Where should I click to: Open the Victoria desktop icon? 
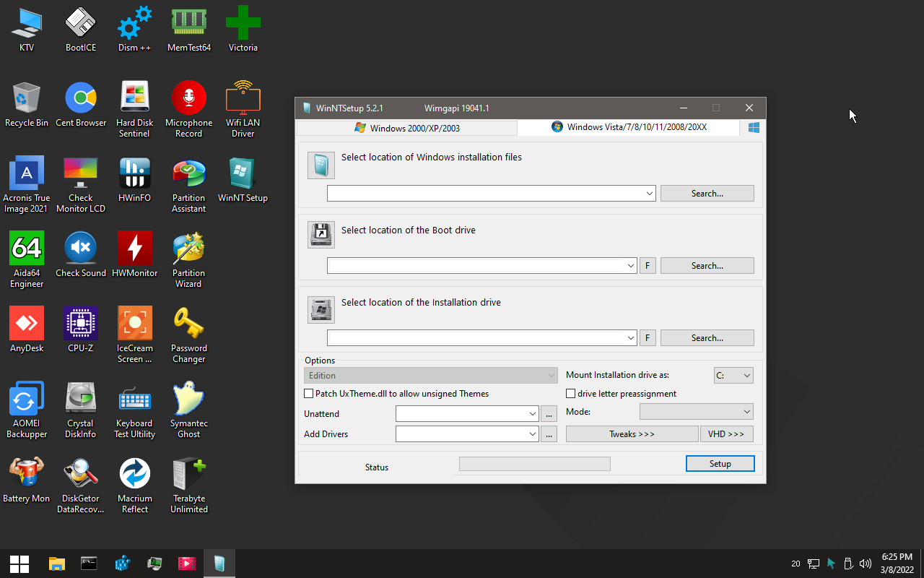243,30
